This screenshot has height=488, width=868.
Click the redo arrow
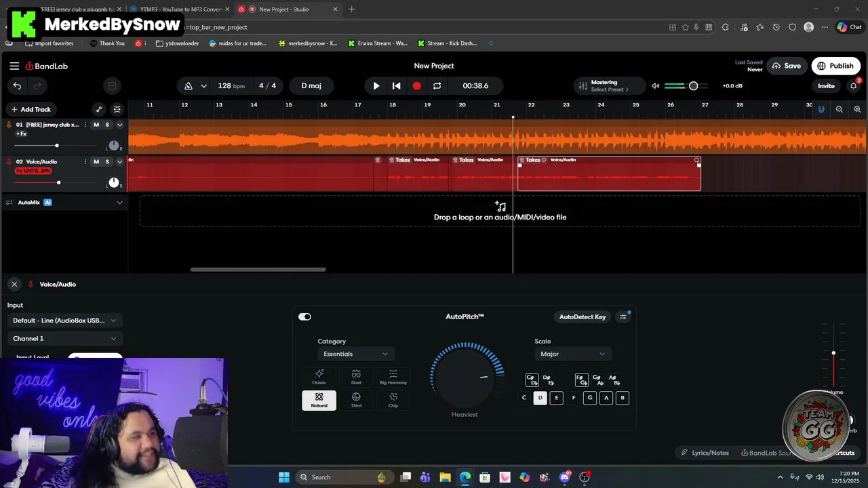(x=37, y=86)
